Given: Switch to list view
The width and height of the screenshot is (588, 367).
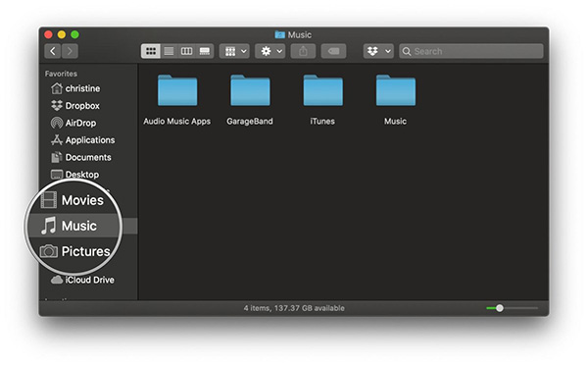Looking at the screenshot, I should (x=169, y=51).
